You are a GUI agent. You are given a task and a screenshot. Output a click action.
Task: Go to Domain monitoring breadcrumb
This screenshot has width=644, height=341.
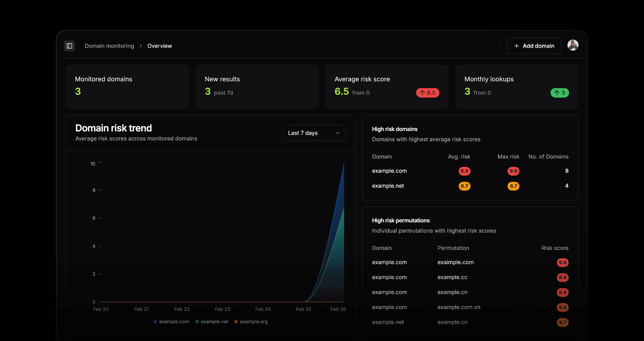pyautogui.click(x=109, y=46)
